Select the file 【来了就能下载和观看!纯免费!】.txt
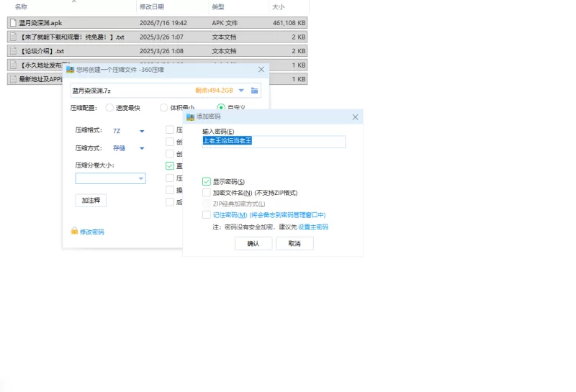576x392 pixels. pos(157,37)
